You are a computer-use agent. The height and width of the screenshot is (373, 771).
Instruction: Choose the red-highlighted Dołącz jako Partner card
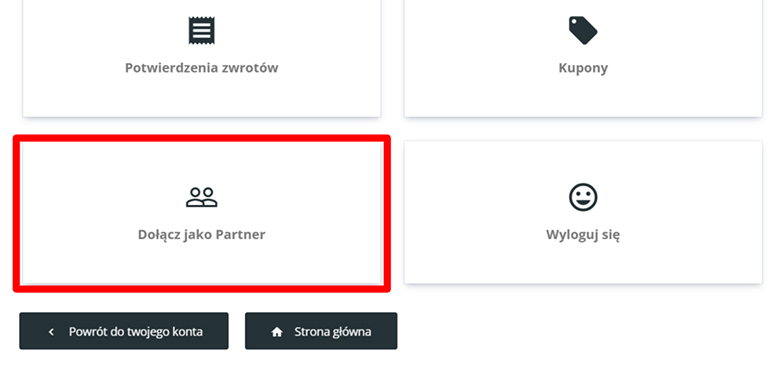coord(202,213)
